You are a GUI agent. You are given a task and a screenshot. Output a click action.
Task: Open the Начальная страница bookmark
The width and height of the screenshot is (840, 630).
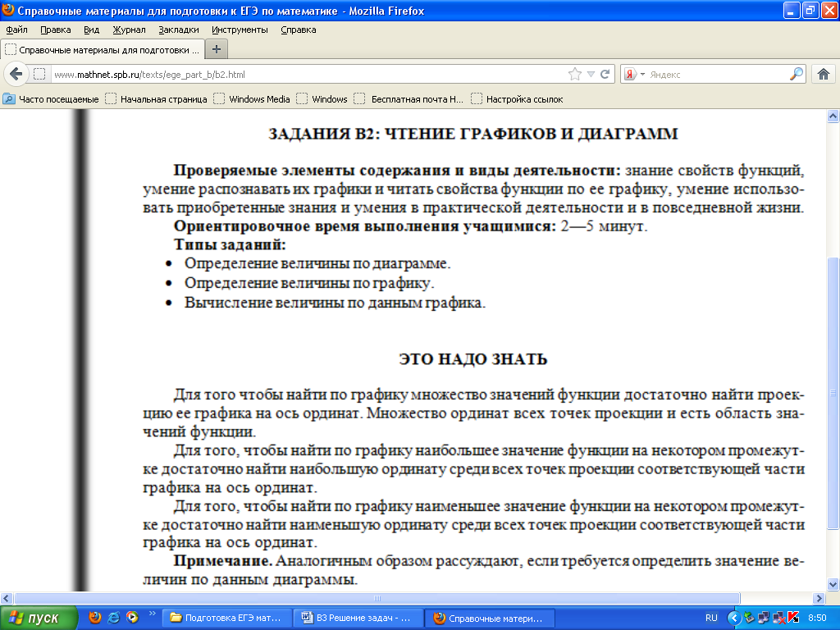coord(157,99)
